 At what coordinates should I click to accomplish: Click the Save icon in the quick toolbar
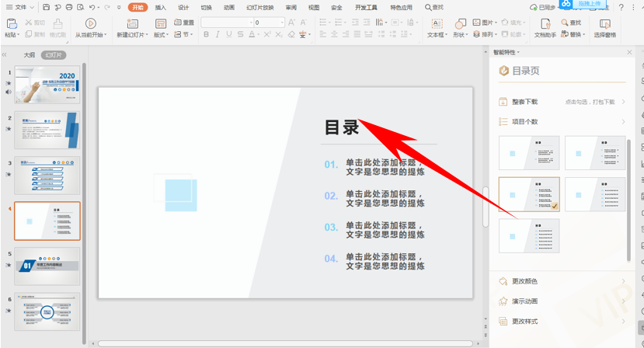coord(46,8)
